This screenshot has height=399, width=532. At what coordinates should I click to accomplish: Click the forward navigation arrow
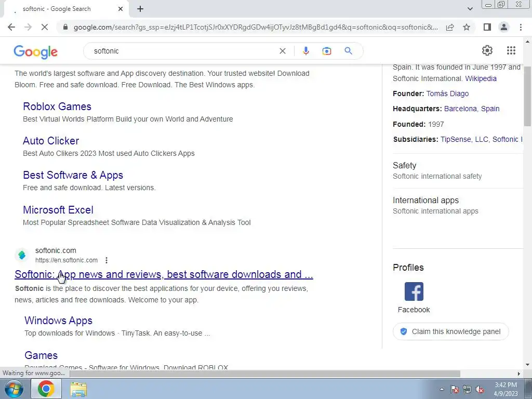point(28,27)
